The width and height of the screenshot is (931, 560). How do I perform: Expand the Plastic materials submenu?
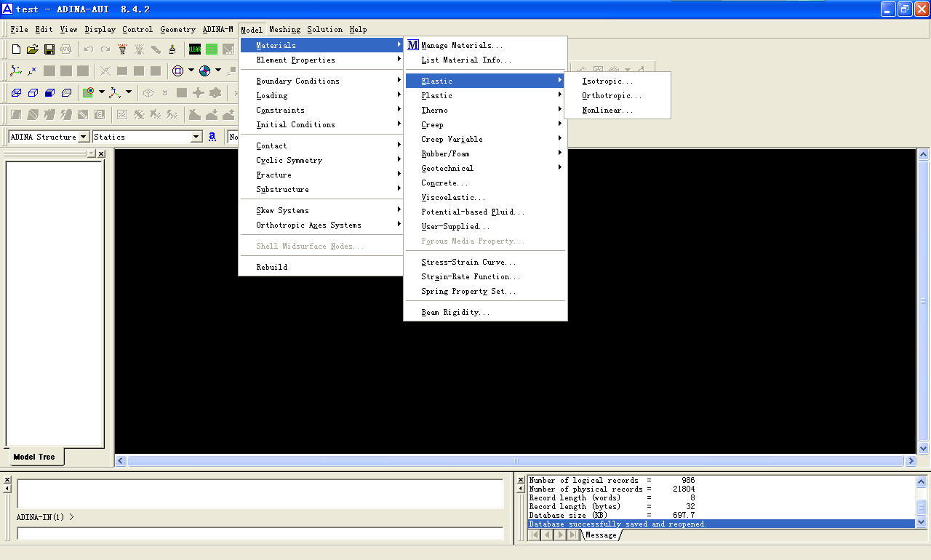coord(486,95)
